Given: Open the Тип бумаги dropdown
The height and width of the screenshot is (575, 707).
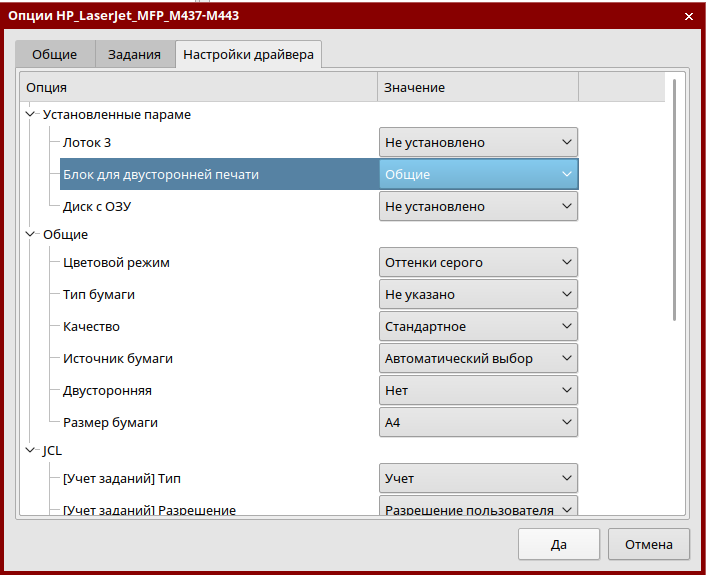Looking at the screenshot, I should coord(478,295).
